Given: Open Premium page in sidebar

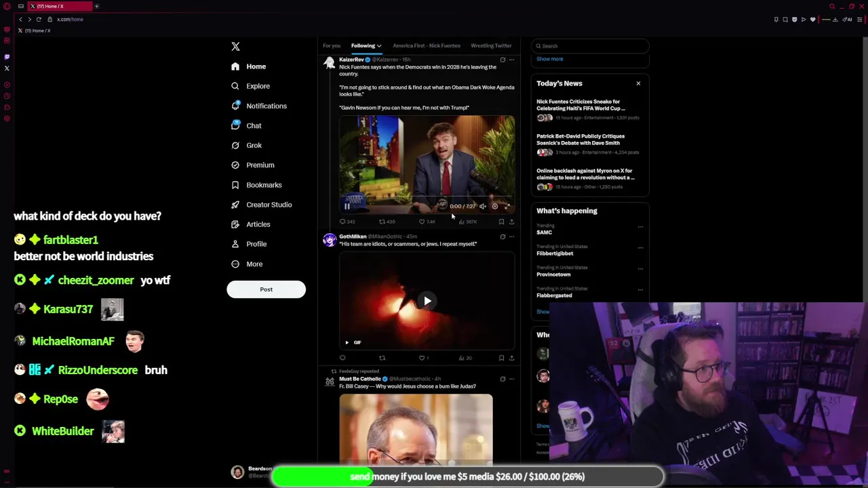Looking at the screenshot, I should pyautogui.click(x=252, y=165).
